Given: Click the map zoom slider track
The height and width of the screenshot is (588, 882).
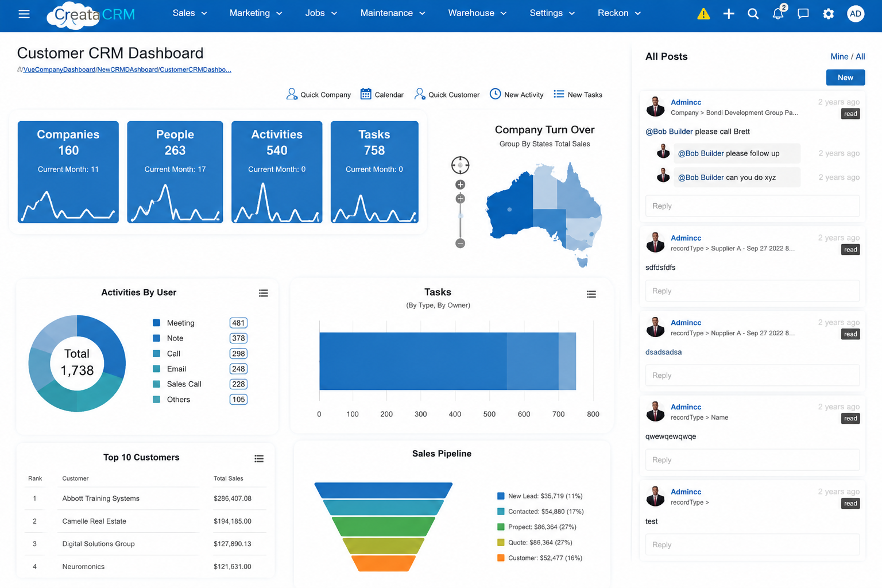Looking at the screenshot, I should pyautogui.click(x=460, y=221).
